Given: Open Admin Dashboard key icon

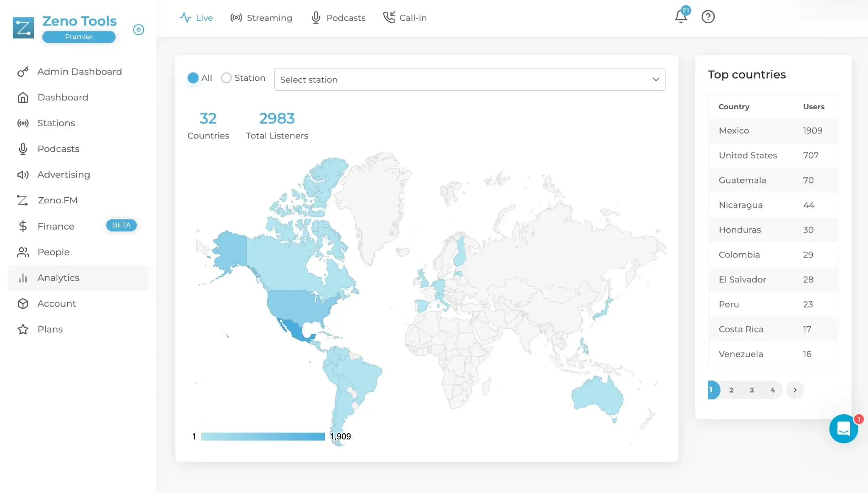Looking at the screenshot, I should click(x=23, y=72).
